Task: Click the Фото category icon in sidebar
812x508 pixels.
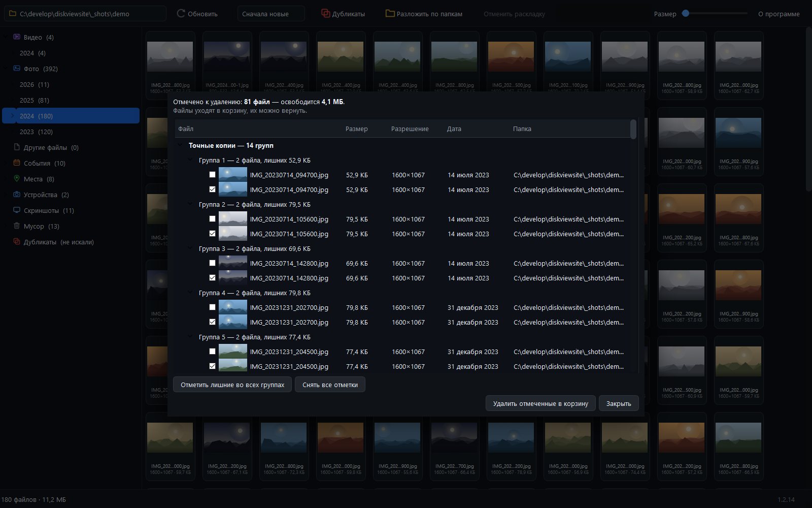Action: (x=17, y=69)
